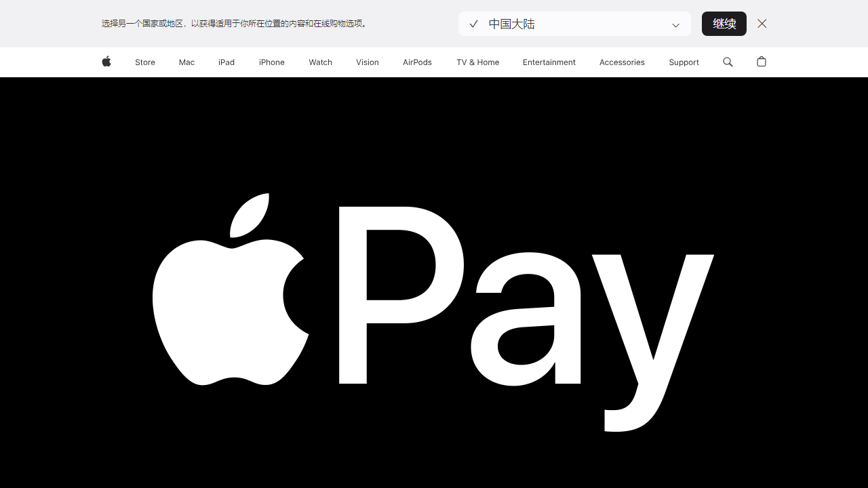Open the Store navigation link
This screenshot has width=868, height=488.
click(144, 62)
